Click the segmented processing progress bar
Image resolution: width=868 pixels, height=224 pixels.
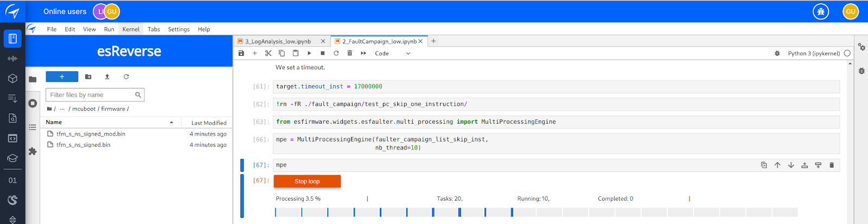(x=536, y=212)
